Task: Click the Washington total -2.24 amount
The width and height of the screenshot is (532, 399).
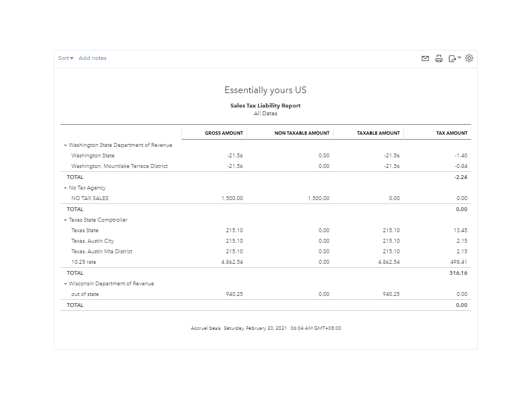Action: tap(461, 177)
